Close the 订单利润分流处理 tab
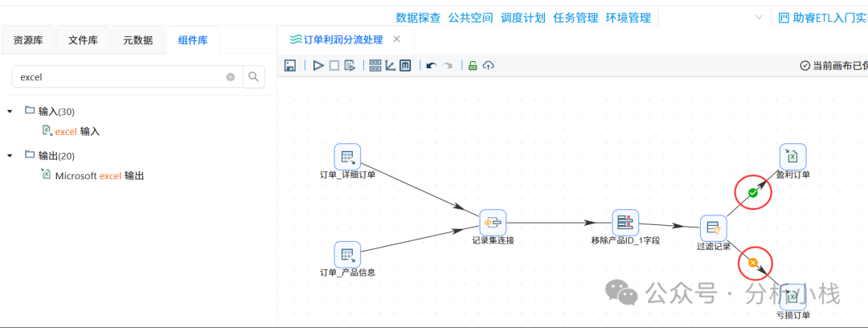The image size is (868, 328). [396, 39]
